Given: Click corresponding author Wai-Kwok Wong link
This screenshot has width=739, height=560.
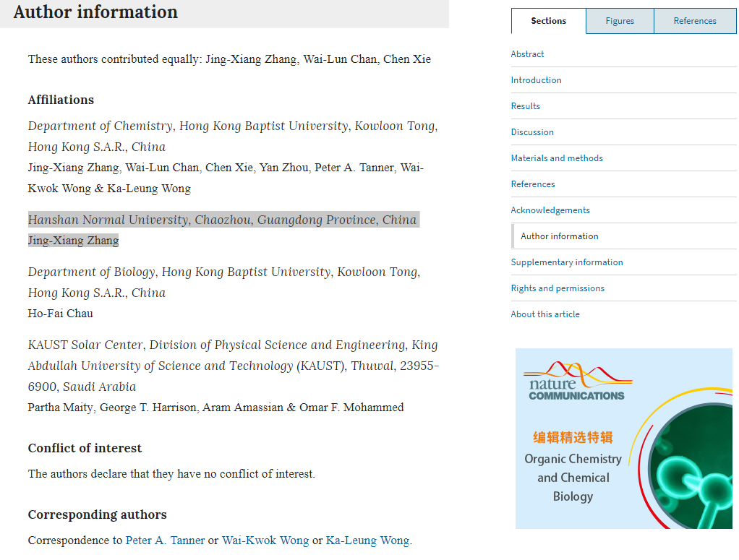Looking at the screenshot, I should point(265,540).
